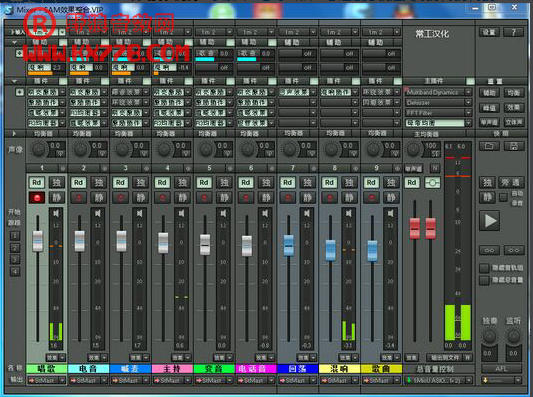
Task: Click channel 7 blue fader handle
Action: (x=289, y=245)
